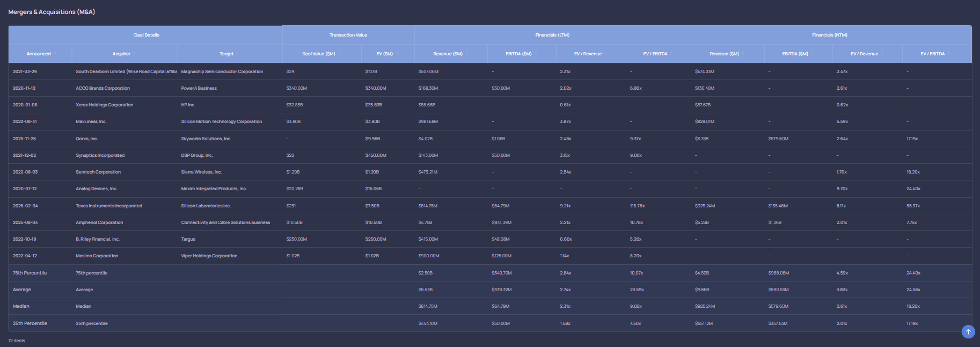Screen dimensions: 980x347
Task: Click the sort icon next to Announced
Action: tap(55, 54)
